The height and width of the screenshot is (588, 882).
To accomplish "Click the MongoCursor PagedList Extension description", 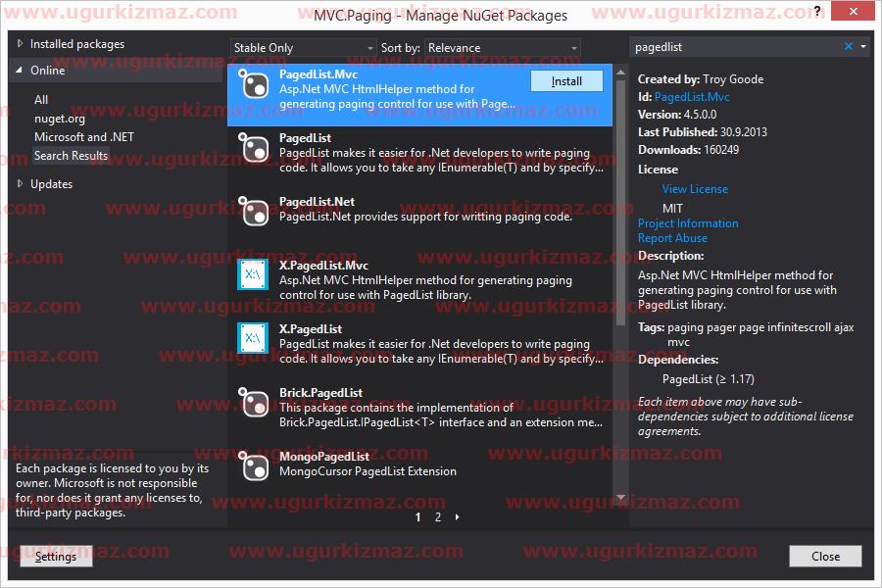I will [x=367, y=471].
